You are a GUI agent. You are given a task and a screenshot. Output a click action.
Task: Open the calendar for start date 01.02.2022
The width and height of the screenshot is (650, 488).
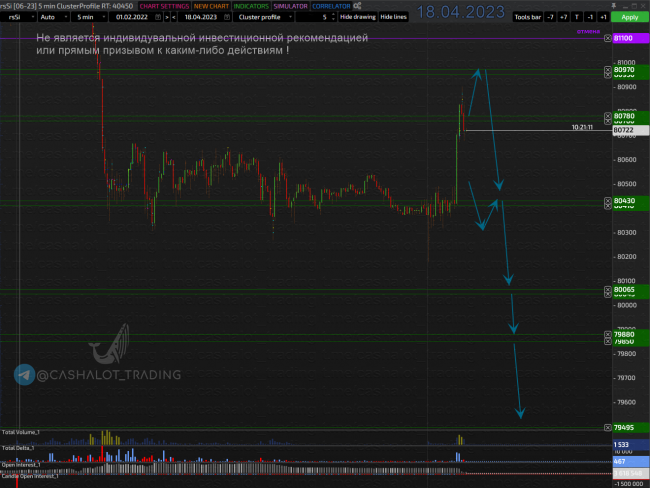(158, 17)
